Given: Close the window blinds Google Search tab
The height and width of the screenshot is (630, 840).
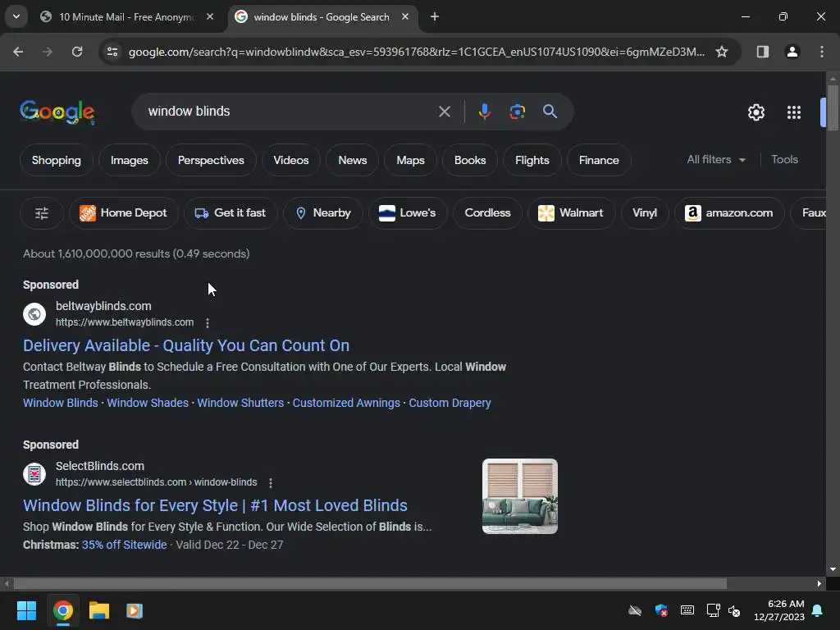Looking at the screenshot, I should [405, 17].
